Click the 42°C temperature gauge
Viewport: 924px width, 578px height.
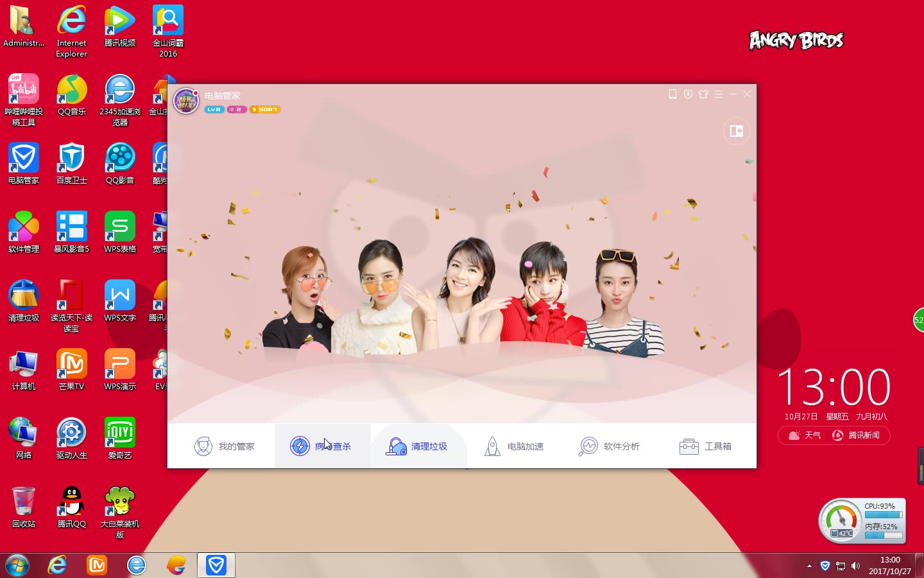[x=841, y=521]
